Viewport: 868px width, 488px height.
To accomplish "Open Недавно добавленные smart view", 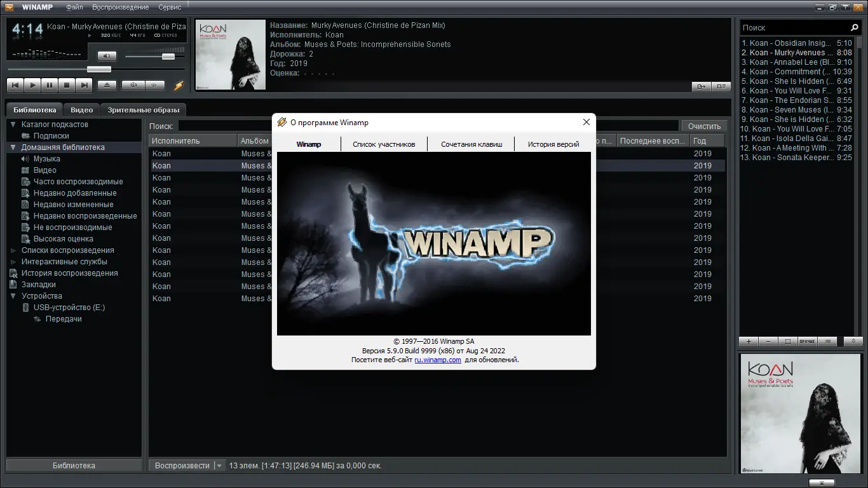I will [75, 193].
